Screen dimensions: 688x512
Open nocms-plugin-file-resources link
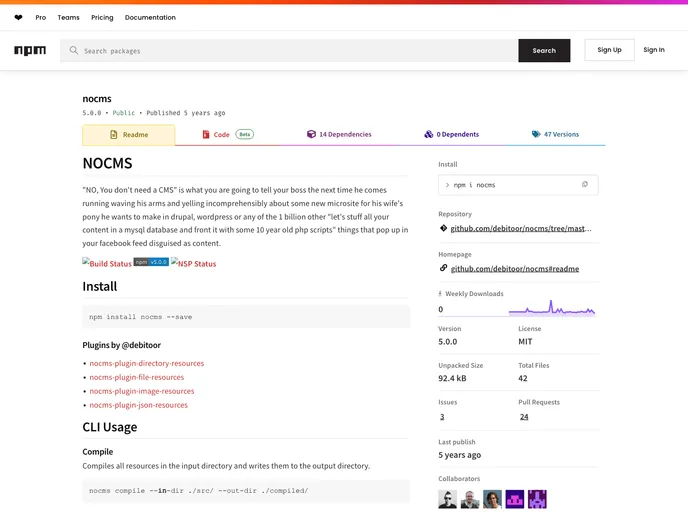pyautogui.click(x=136, y=377)
